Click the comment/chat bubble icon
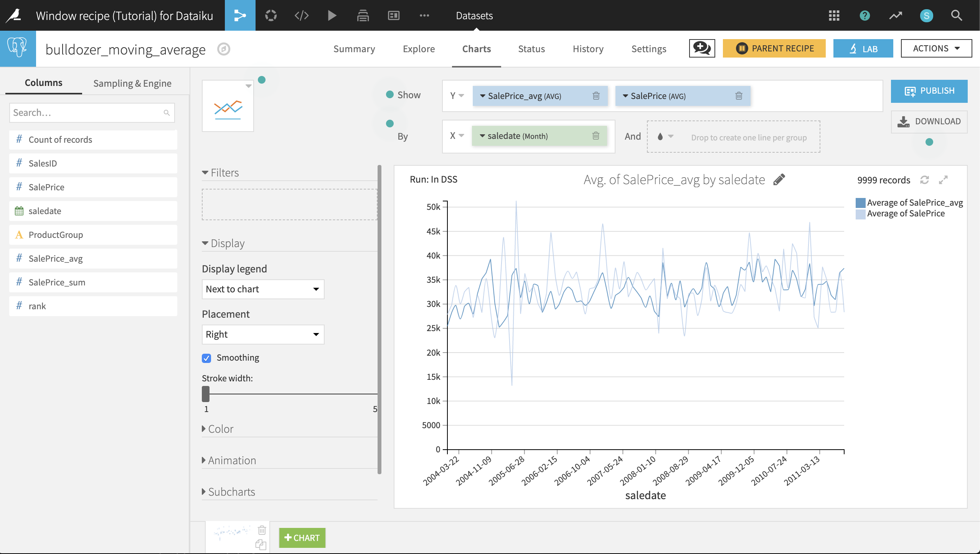 702,48
